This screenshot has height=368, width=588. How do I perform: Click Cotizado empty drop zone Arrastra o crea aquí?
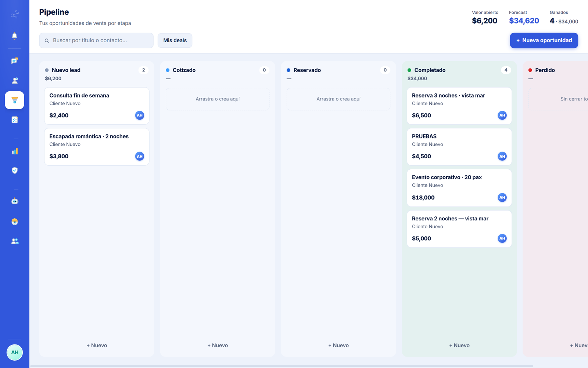pos(218,99)
